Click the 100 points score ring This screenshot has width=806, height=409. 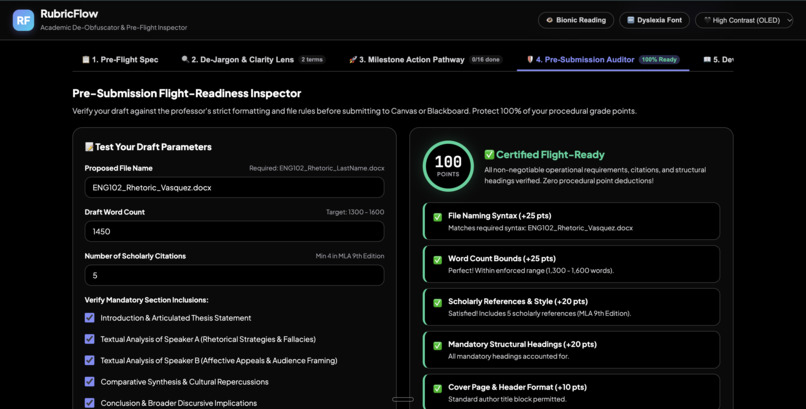[x=448, y=166]
